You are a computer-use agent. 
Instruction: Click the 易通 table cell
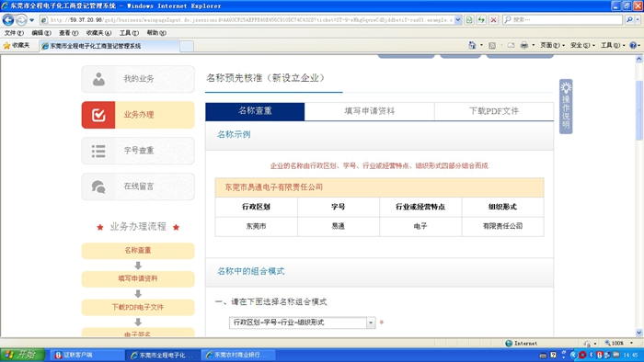tap(339, 226)
